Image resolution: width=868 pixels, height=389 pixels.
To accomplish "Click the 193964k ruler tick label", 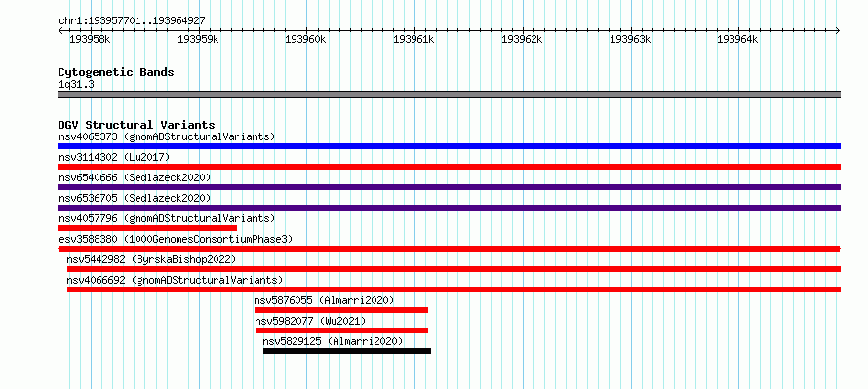I will pyautogui.click(x=737, y=39).
